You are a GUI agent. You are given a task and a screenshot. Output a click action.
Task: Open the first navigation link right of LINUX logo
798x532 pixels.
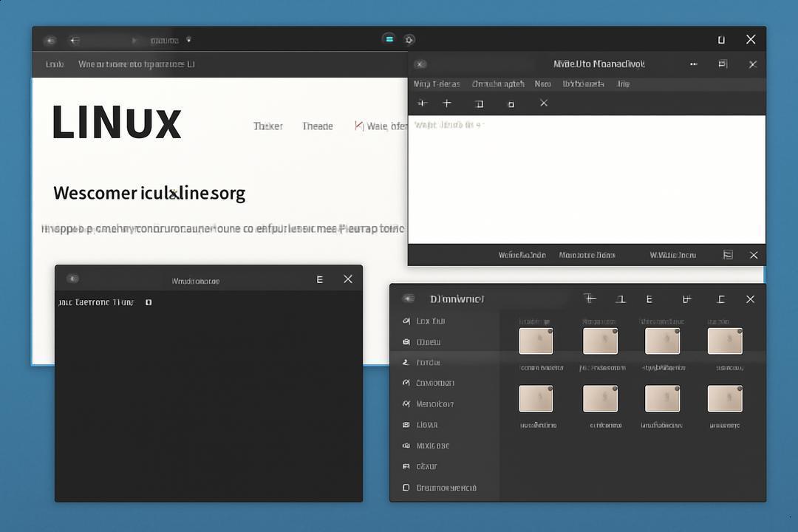tap(268, 126)
